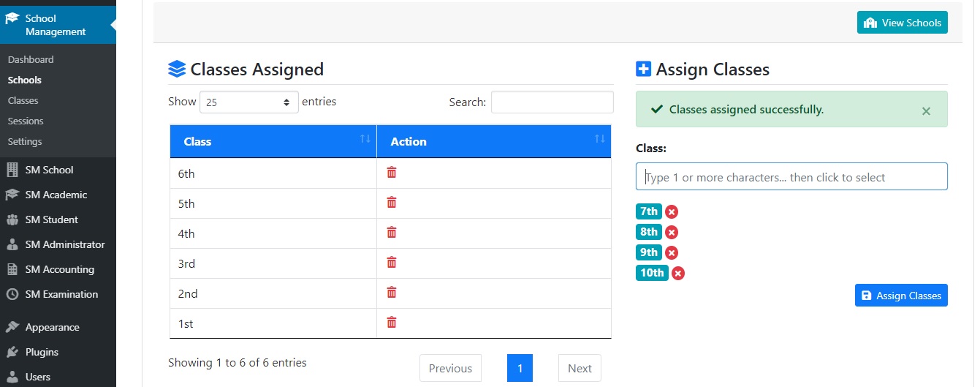
Task: Click the Plugins plug icon
Action: click(12, 352)
